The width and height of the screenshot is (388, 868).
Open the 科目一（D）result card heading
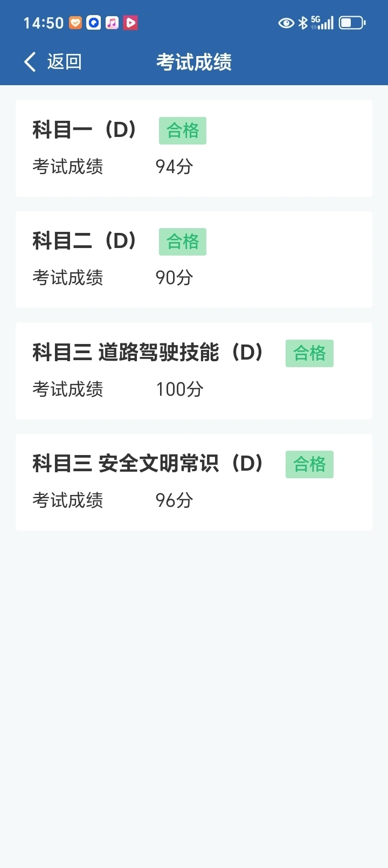click(85, 130)
